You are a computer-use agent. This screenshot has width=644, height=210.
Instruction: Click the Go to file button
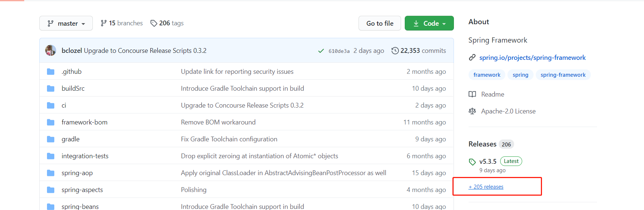click(380, 23)
